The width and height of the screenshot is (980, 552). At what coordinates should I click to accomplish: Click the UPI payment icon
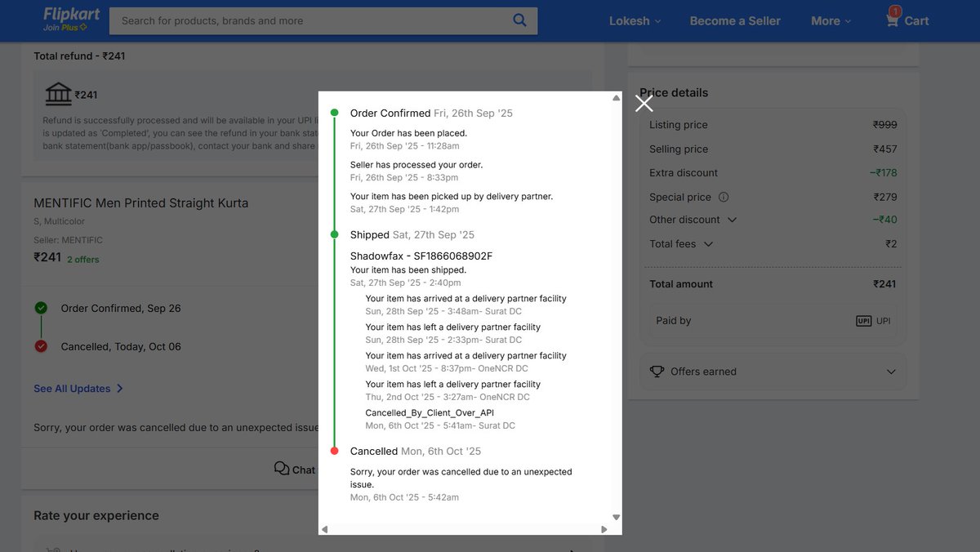[x=863, y=321]
